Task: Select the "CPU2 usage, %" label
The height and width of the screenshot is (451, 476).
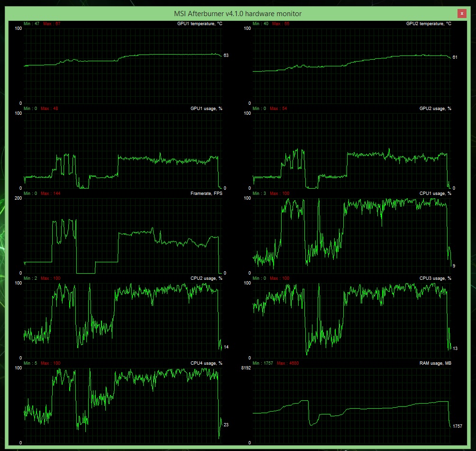Action: click(x=206, y=278)
